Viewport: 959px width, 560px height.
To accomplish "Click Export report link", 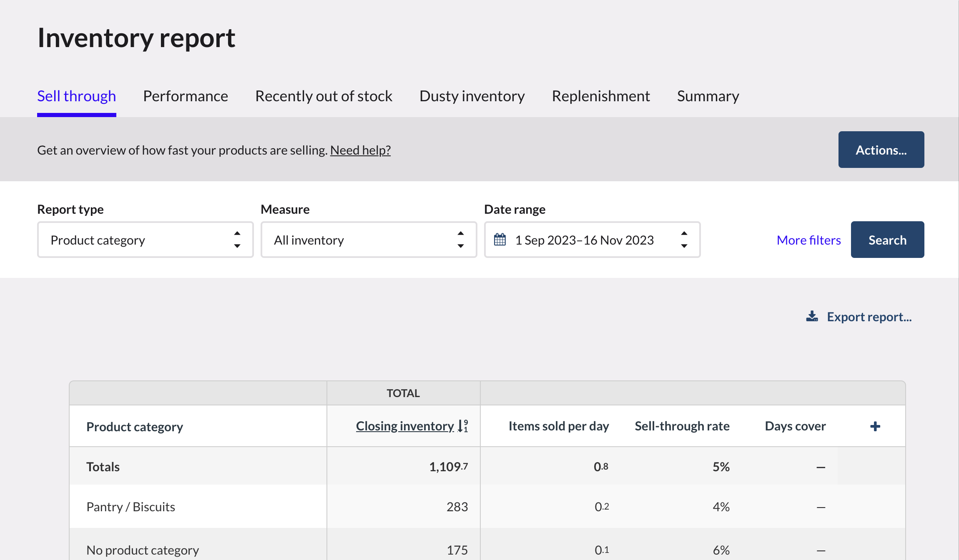I will [869, 317].
